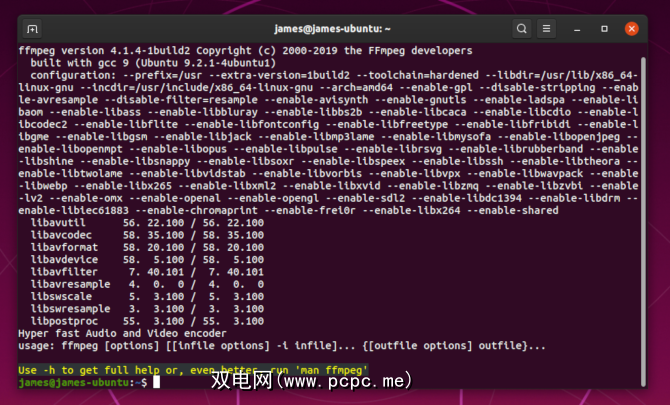Click the '--enable-chromaprint' option text
Image resolution: width=670 pixels, height=405 pixels.
pyautogui.click(x=196, y=211)
